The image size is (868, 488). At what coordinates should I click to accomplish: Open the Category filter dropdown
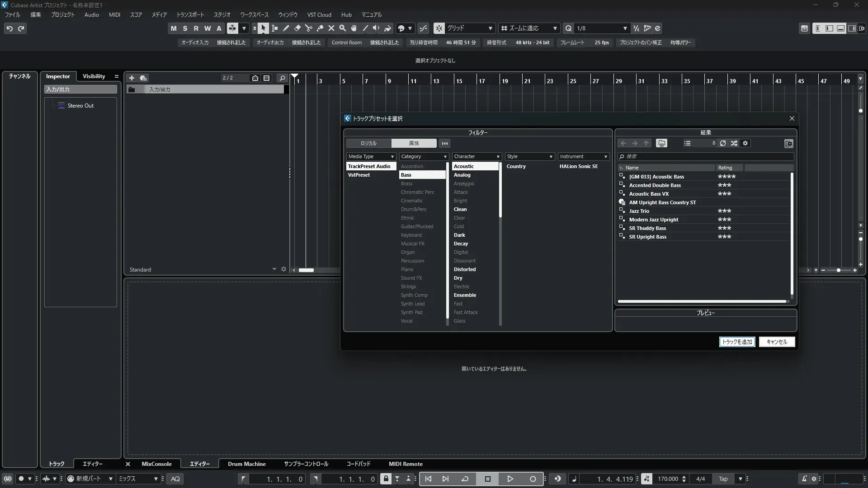pos(423,156)
